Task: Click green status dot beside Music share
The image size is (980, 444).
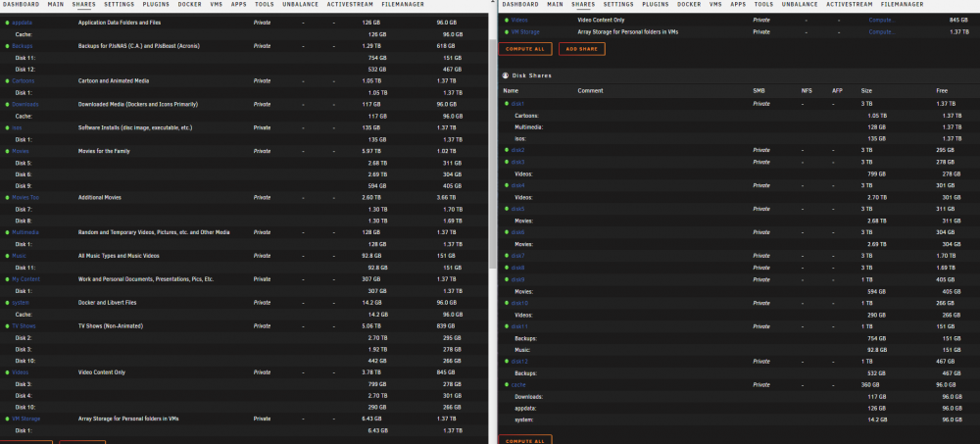Action: (7, 256)
